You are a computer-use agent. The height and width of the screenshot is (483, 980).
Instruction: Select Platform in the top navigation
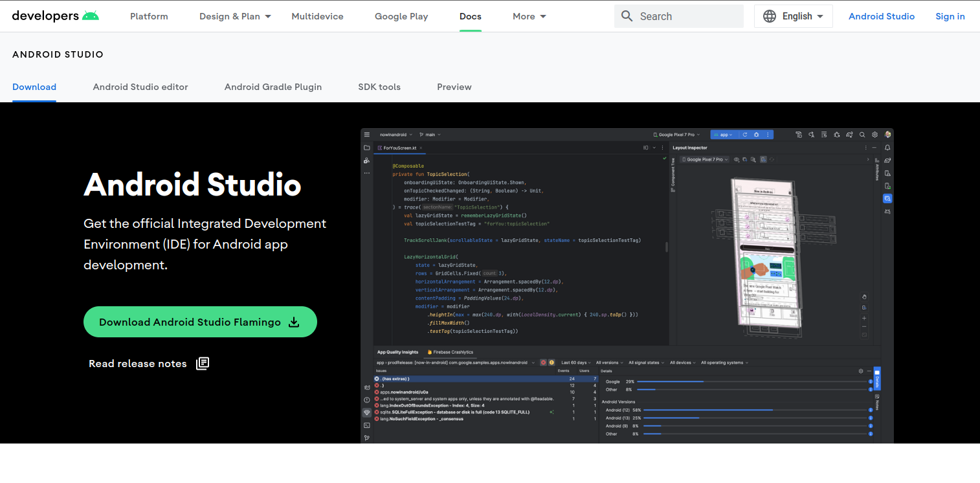click(148, 16)
